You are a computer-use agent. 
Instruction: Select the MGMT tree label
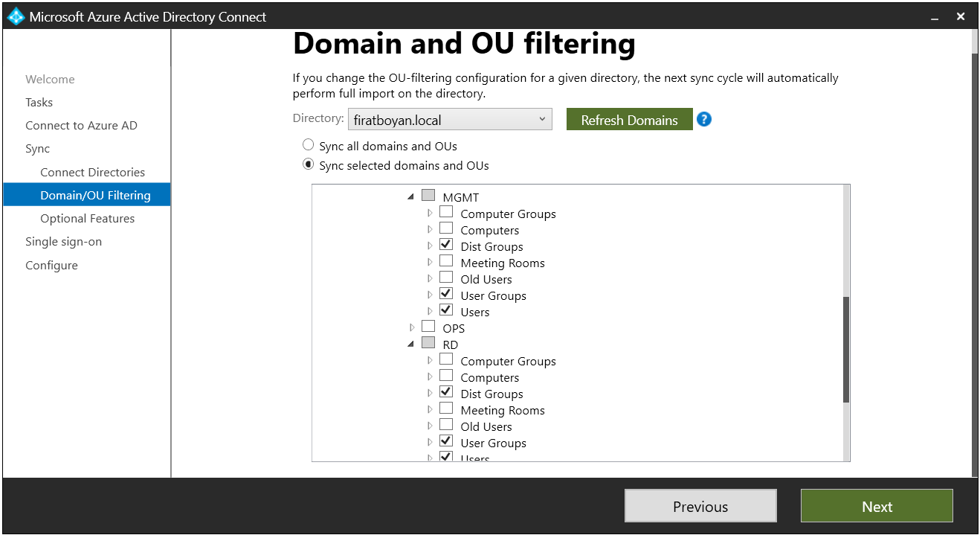pyautogui.click(x=460, y=197)
